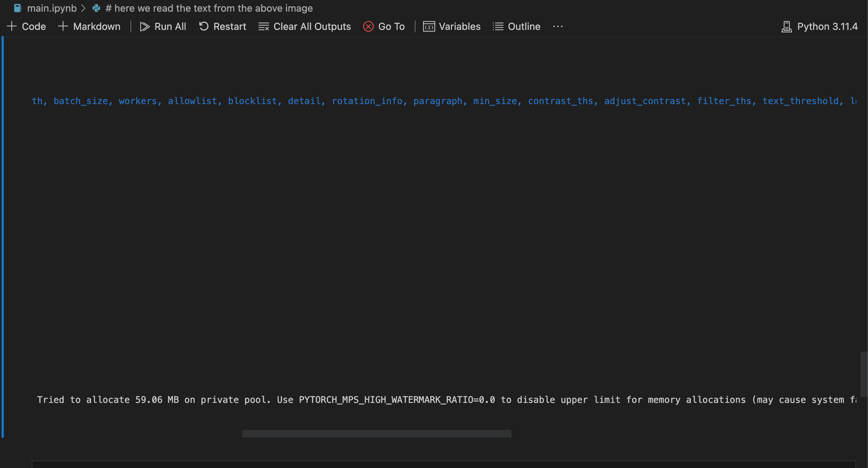
Task: Click the Clear All Outputs icon
Action: point(263,26)
